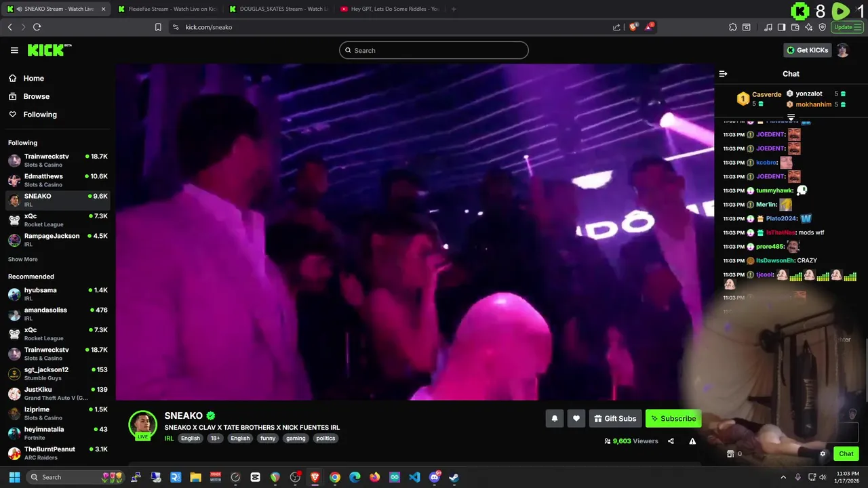Open Discord from taskbar
This screenshot has width=868, height=488.
click(x=435, y=477)
